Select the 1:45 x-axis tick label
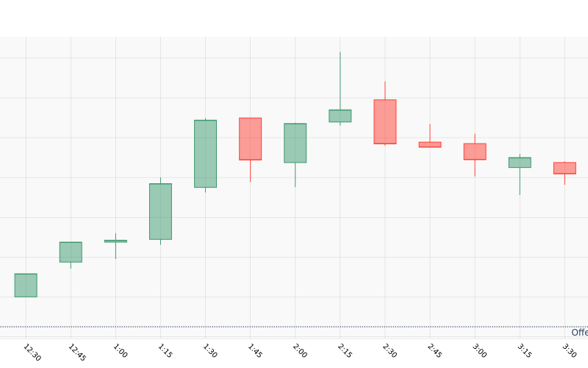This screenshot has width=588, height=368. pos(255,350)
